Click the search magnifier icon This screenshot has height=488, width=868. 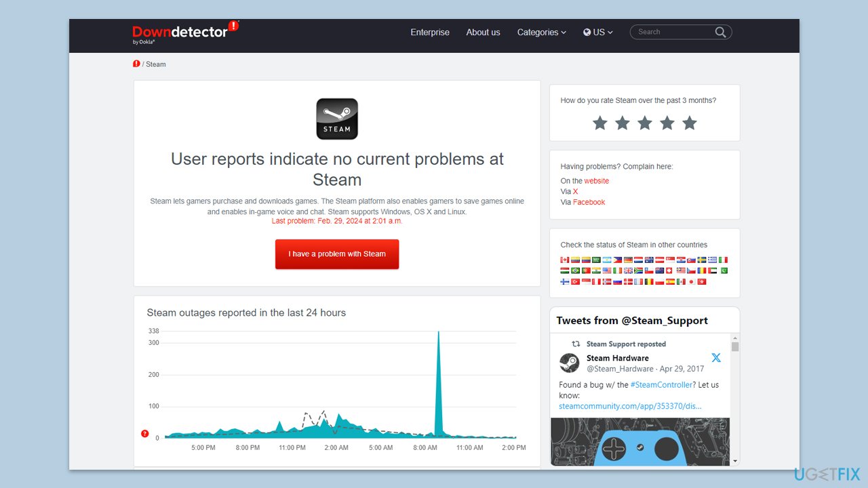[720, 32]
